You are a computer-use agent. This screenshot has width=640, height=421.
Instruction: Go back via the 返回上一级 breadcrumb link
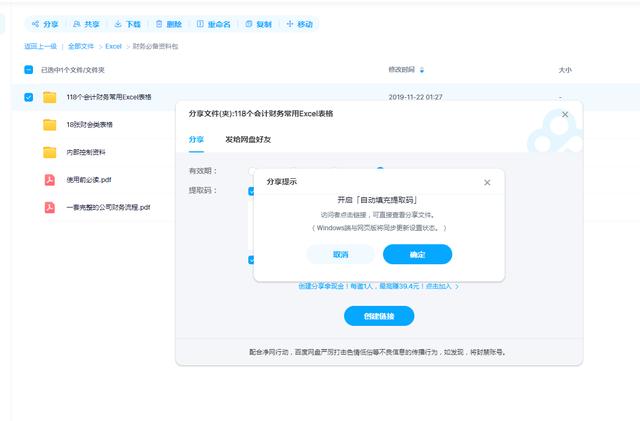[x=40, y=46]
